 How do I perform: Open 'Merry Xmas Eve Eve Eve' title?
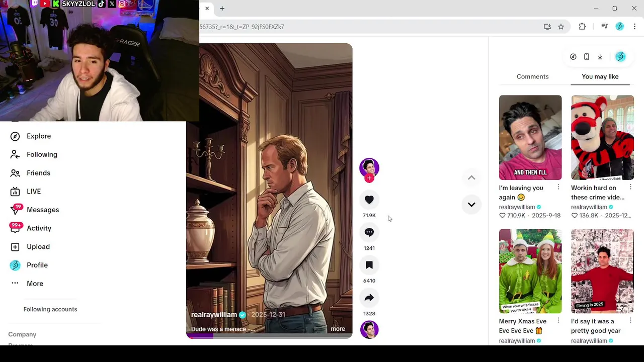pos(523,326)
